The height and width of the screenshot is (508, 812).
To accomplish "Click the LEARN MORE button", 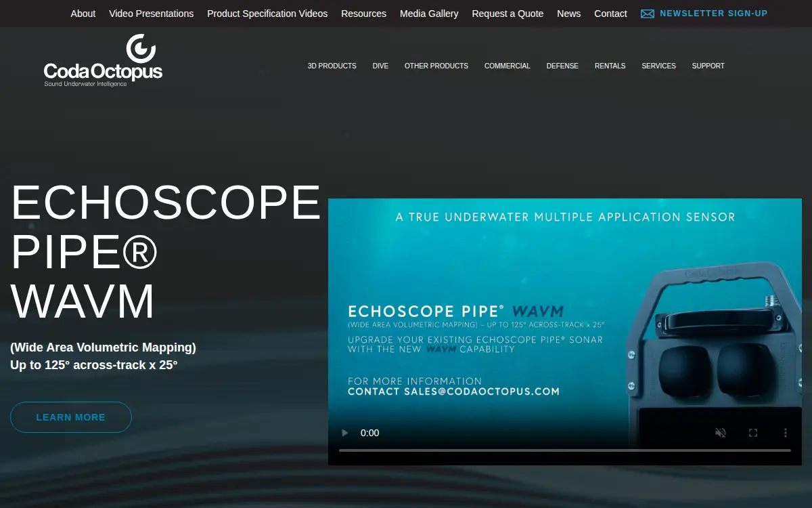I will (x=71, y=417).
